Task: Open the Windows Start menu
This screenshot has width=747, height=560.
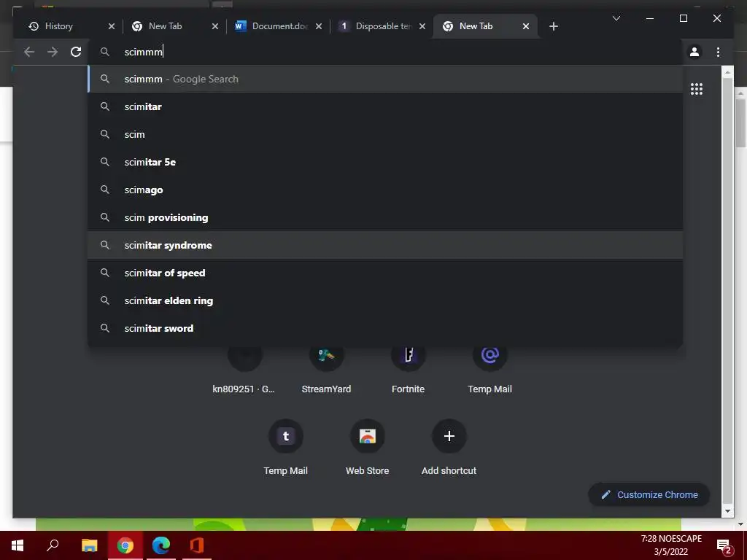Action: coord(18,545)
